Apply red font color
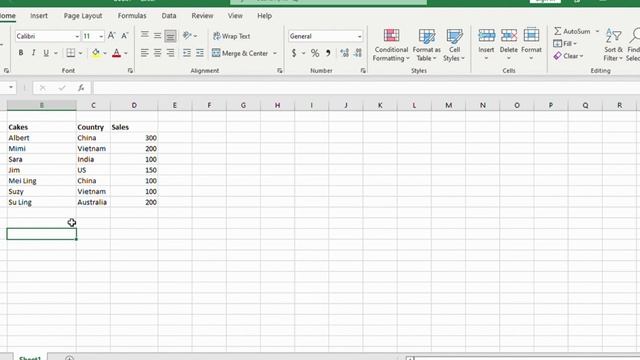The height and width of the screenshot is (360, 640). click(116, 53)
